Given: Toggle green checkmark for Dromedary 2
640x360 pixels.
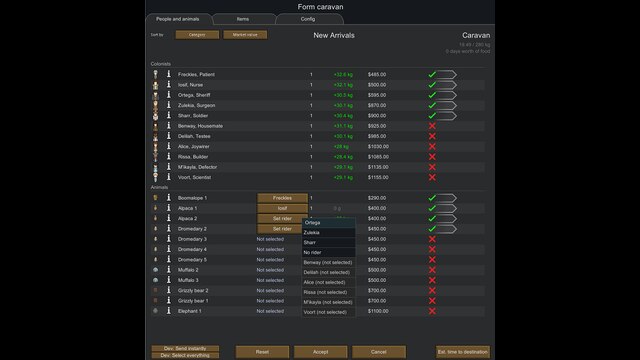Looking at the screenshot, I should point(432,229).
